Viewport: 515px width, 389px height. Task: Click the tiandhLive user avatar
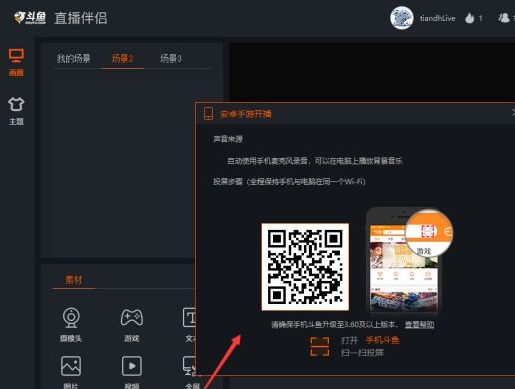click(402, 18)
